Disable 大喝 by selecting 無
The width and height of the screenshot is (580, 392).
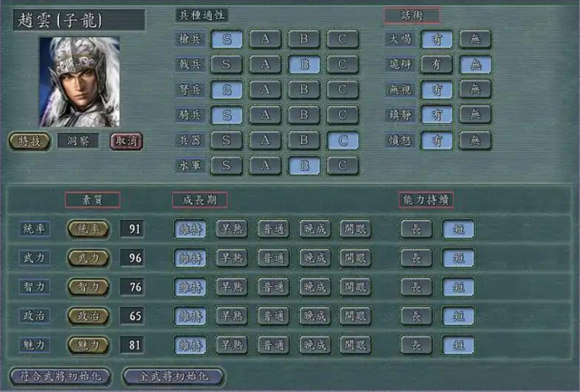point(475,39)
